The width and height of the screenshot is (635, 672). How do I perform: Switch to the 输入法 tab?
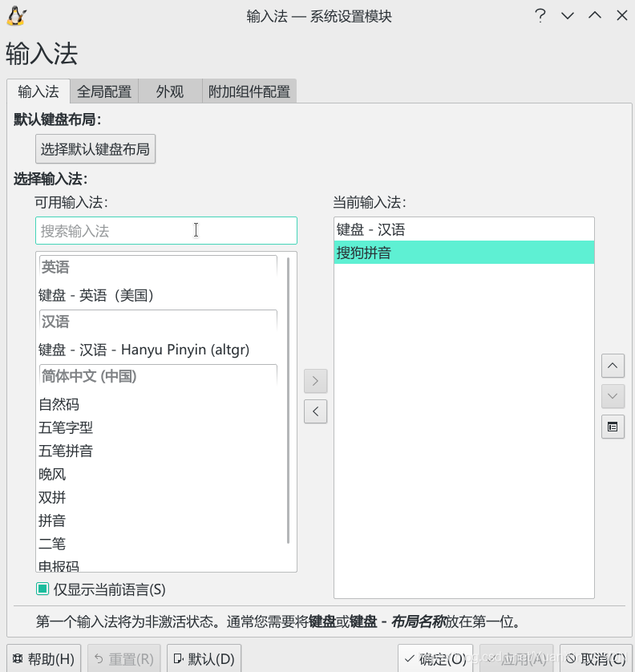pos(38,91)
